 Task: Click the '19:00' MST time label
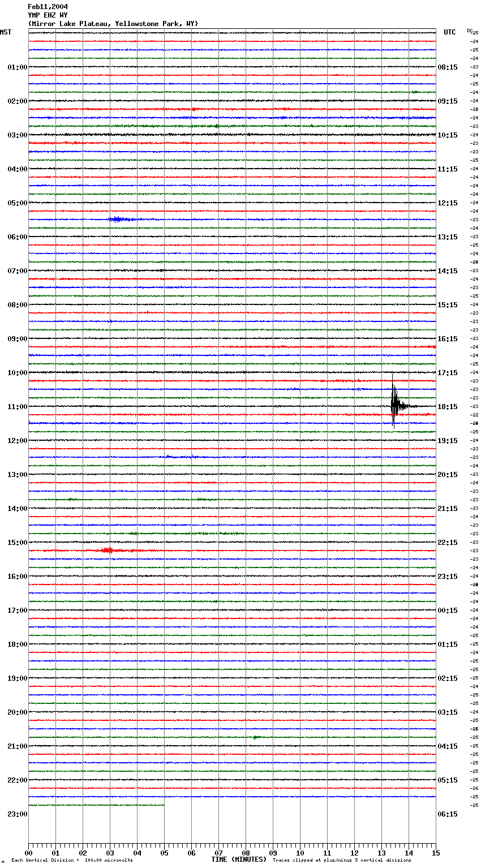click(x=18, y=678)
